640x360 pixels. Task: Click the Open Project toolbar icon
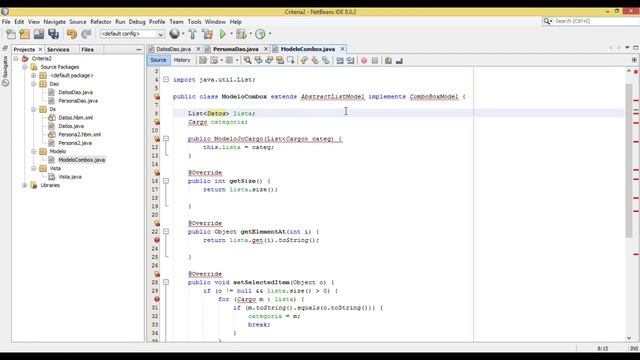[x=39, y=34]
